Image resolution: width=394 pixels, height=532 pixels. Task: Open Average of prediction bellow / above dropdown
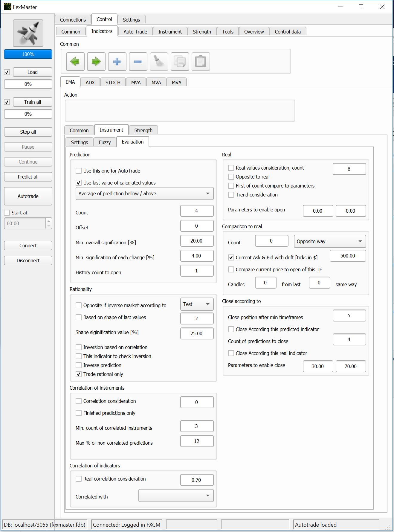[144, 193]
